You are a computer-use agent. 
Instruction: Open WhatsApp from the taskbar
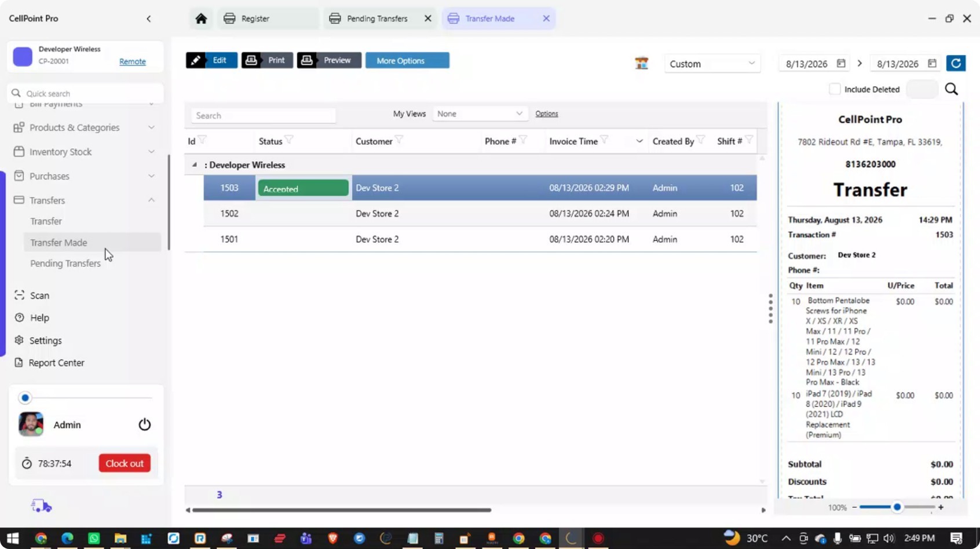click(x=94, y=539)
